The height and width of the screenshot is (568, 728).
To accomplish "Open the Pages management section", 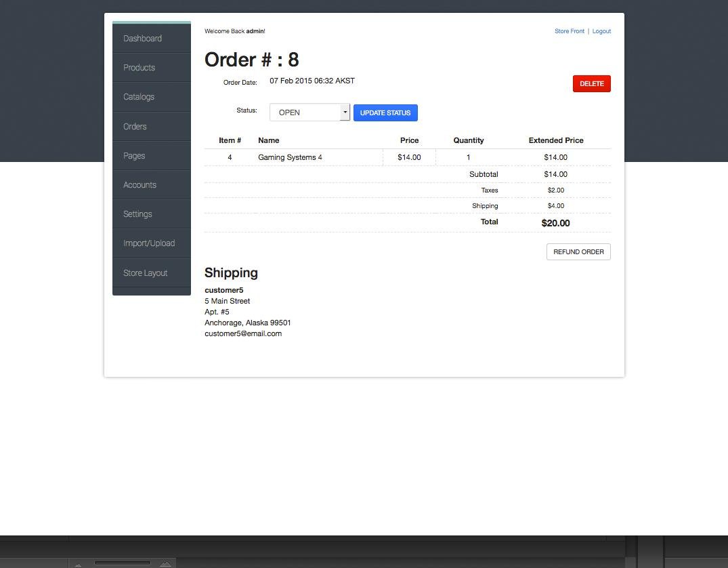I will point(133,155).
